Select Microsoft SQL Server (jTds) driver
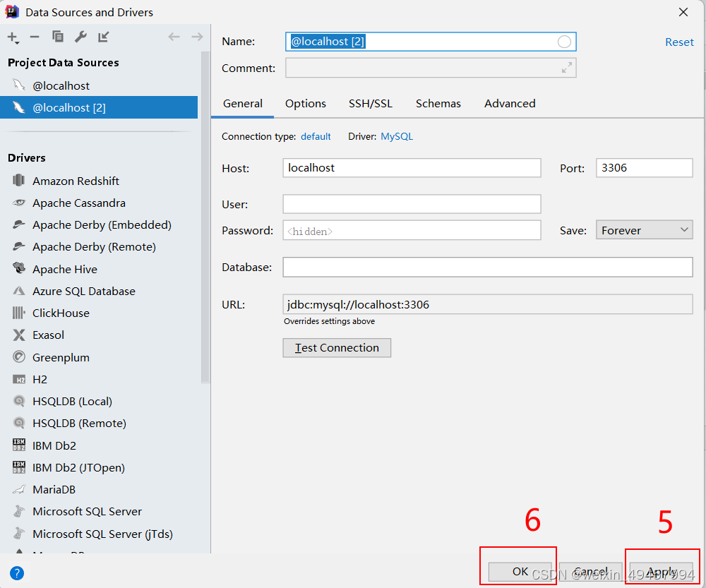Viewport: 706px width, 588px height. click(99, 534)
